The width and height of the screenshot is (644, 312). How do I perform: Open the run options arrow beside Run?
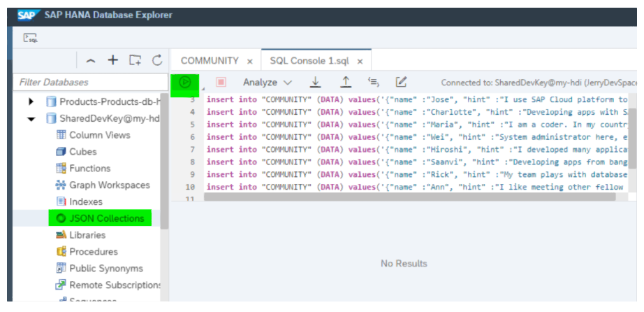202,88
